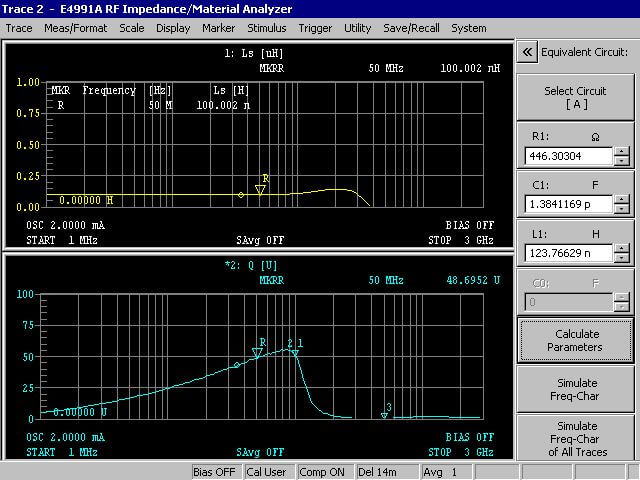The height and width of the screenshot is (480, 640).
Task: Decrease R1 with the down stepper arrow
Action: click(622, 160)
